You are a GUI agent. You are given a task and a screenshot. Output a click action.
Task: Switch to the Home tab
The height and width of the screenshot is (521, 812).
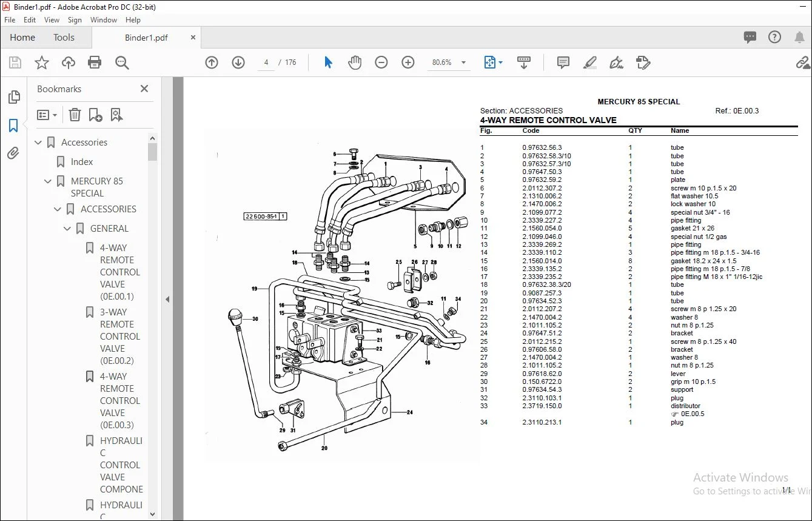point(22,38)
